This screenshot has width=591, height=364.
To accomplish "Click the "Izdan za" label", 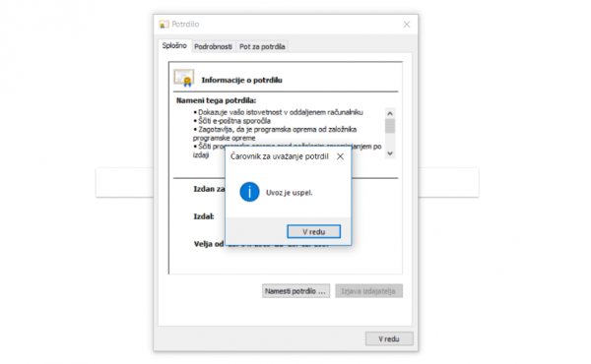I will (209, 189).
